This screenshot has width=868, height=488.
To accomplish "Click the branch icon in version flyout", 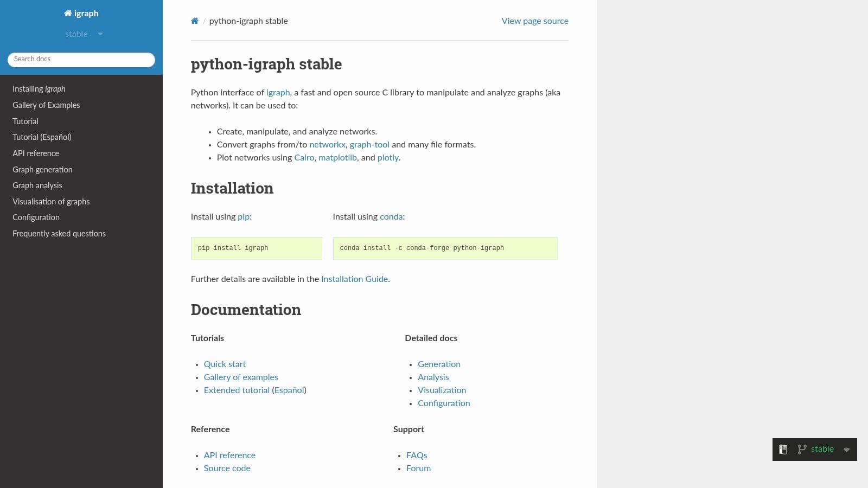I will (x=802, y=450).
